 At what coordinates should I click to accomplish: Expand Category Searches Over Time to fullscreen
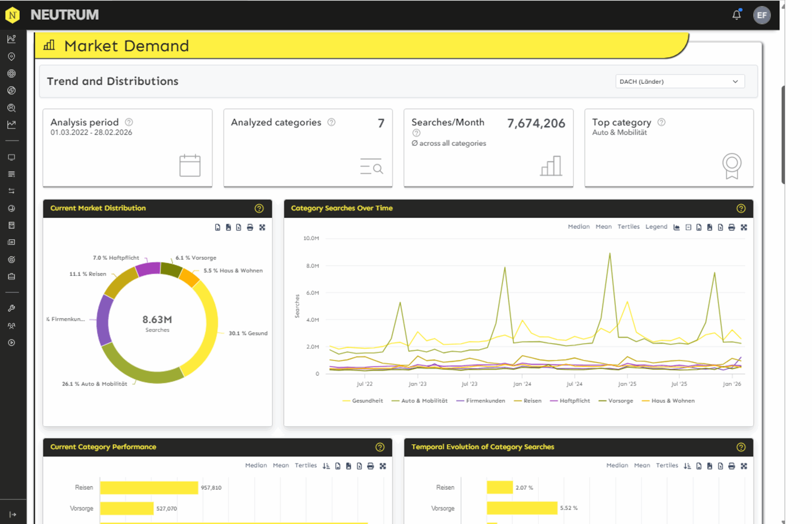(x=744, y=227)
